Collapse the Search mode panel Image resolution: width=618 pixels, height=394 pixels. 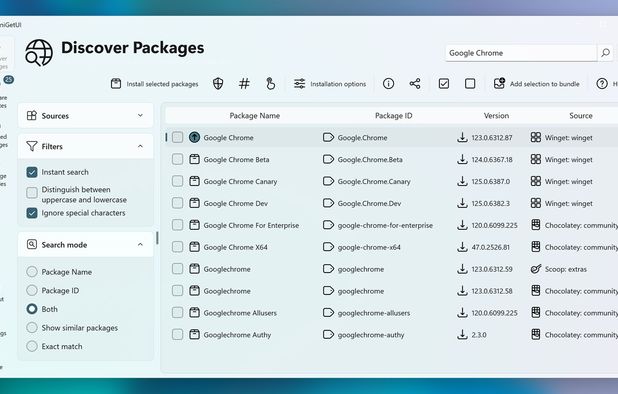pos(86,245)
